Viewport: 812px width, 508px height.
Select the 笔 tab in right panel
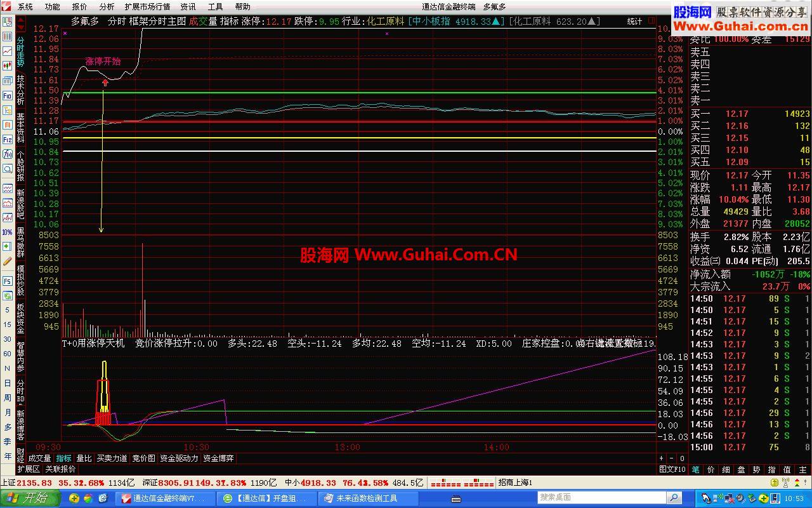click(696, 469)
